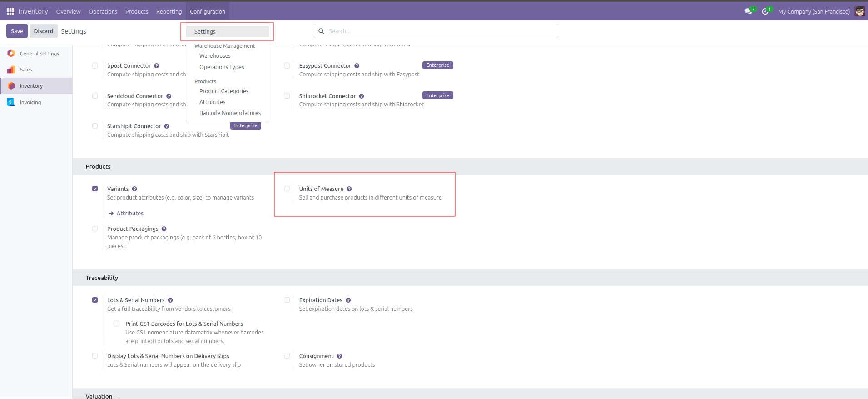The image size is (868, 399).
Task: Open the company switcher My Company (San Francisco)
Action: point(813,11)
